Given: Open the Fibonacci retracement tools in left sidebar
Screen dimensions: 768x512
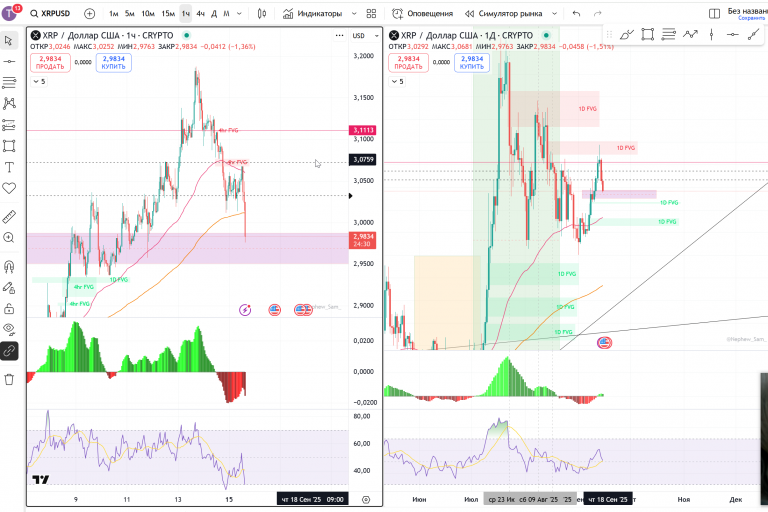Looking at the screenshot, I should pyautogui.click(x=9, y=82).
